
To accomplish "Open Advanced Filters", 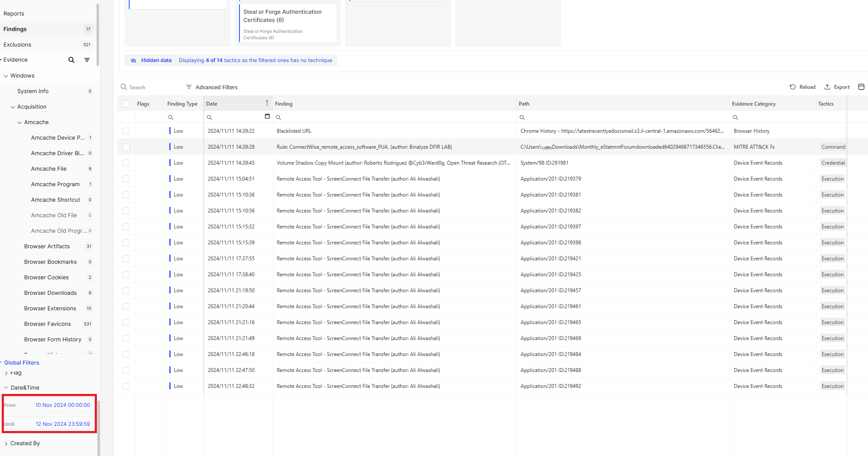I will pos(212,87).
